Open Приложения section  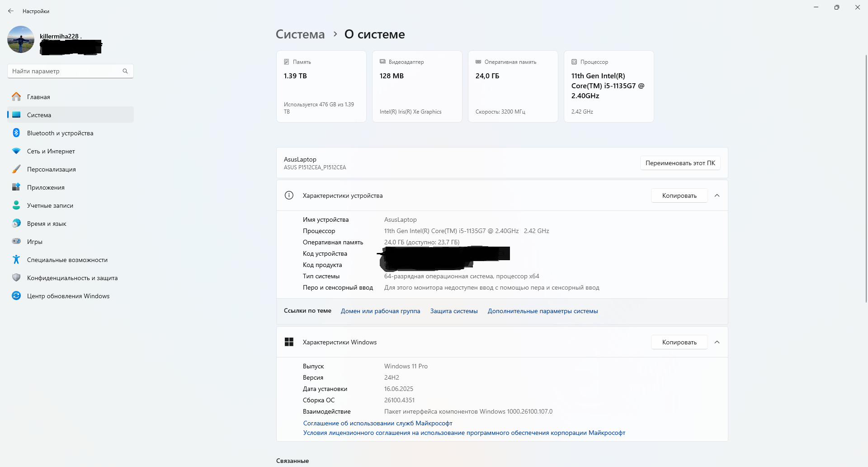[71, 187]
